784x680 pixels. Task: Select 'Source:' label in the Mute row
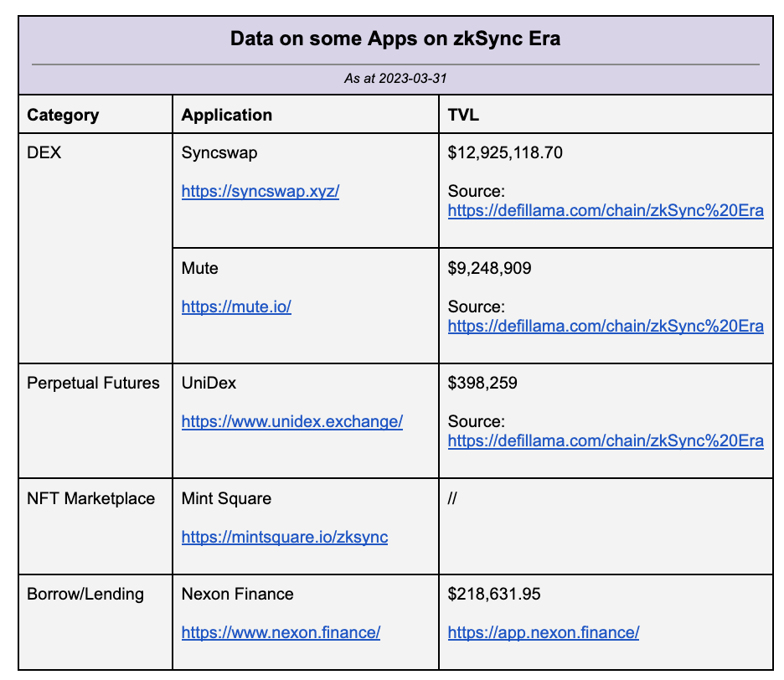476,307
